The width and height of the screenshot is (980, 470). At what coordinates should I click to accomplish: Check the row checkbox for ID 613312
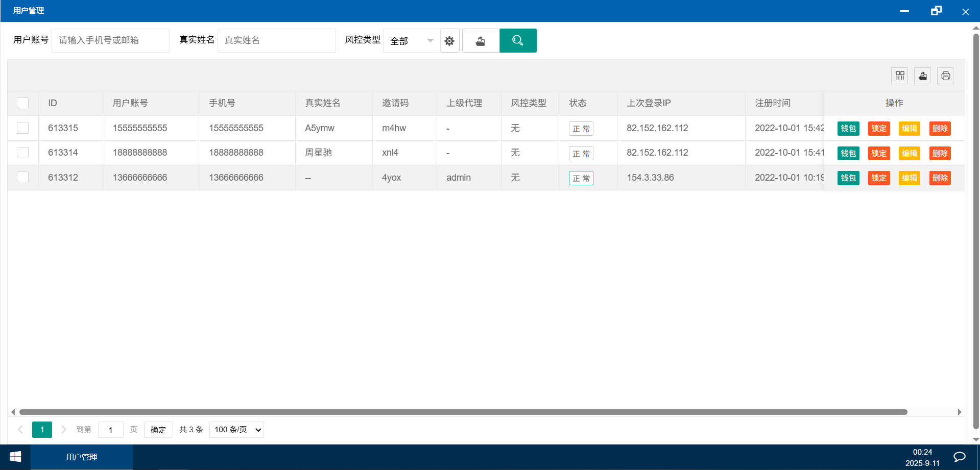(x=23, y=178)
